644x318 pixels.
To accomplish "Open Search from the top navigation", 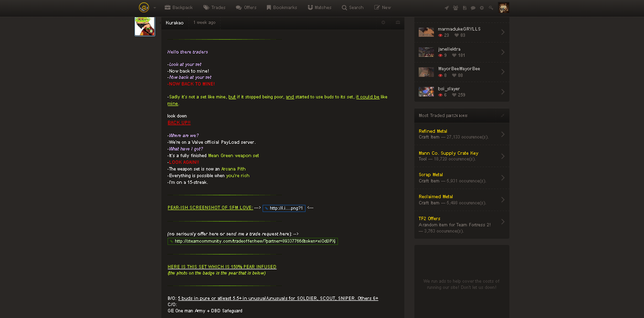I will [352, 8].
